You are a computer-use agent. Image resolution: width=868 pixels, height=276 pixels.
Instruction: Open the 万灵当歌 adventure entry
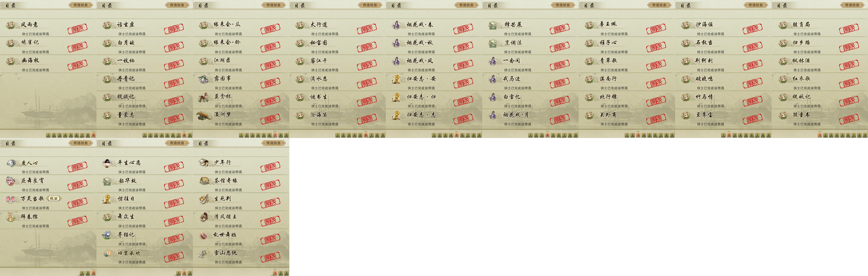tap(48, 202)
